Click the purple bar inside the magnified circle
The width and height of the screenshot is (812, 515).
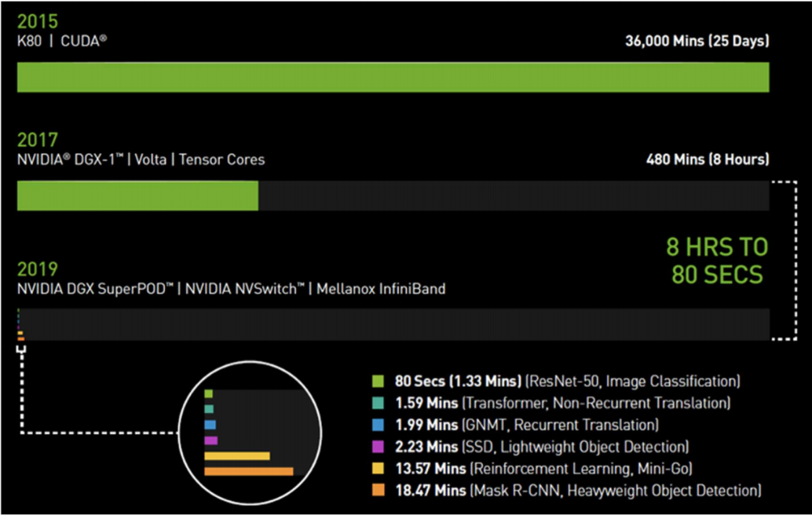tap(210, 440)
